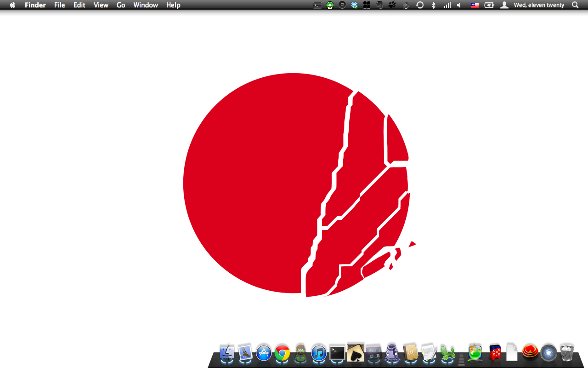The height and width of the screenshot is (368, 588).
Task: Open the Help menu
Action: 173,5
